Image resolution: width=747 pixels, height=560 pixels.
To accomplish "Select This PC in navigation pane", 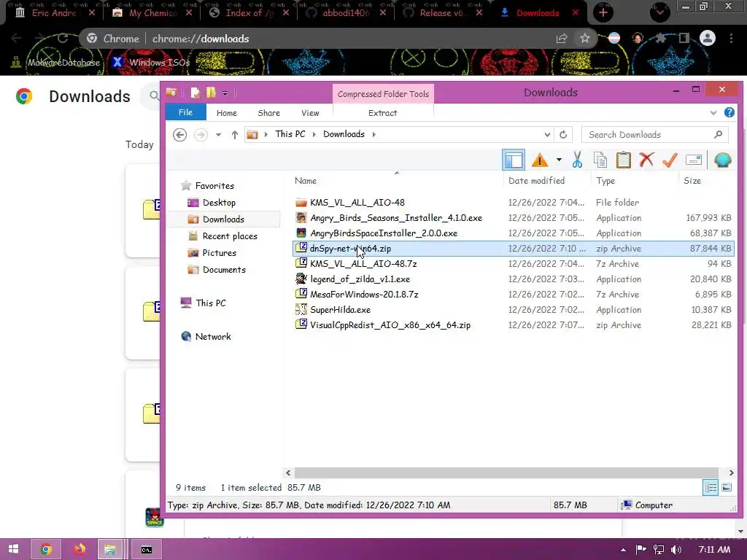I will click(210, 303).
